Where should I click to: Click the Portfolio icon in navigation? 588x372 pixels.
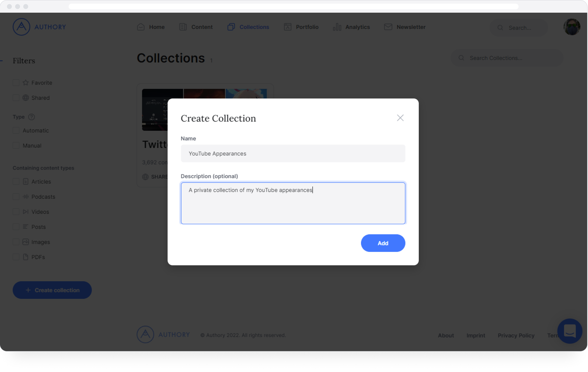coord(287,27)
